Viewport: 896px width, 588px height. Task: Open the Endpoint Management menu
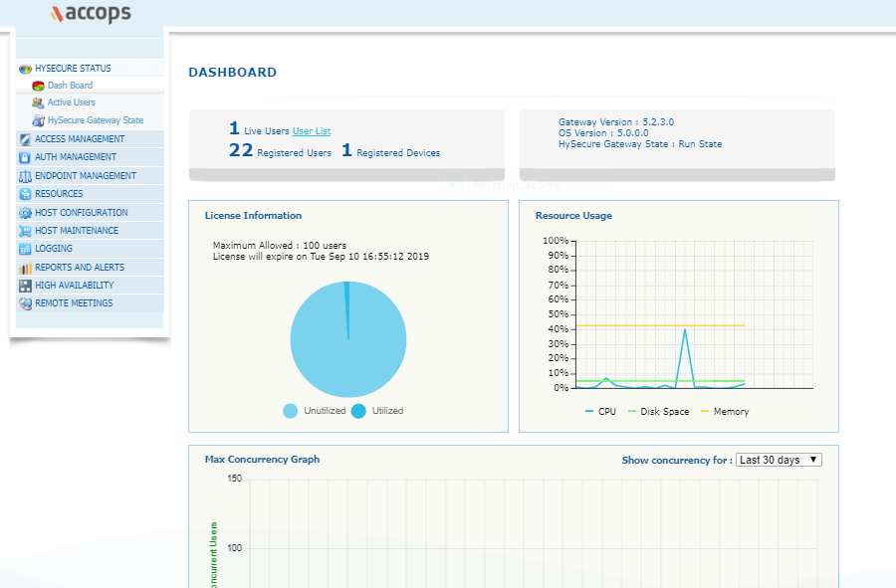click(x=91, y=176)
